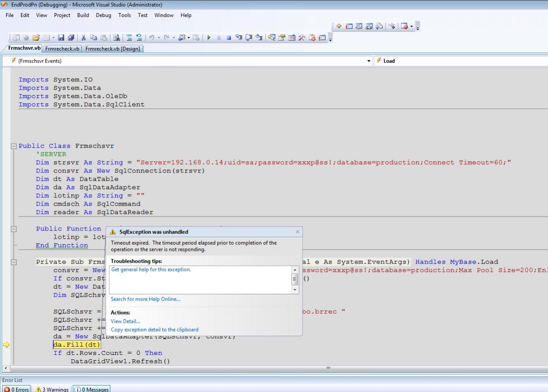The image size is (548, 392).
Task: Click the Undo arrow icon
Action: point(151,37)
